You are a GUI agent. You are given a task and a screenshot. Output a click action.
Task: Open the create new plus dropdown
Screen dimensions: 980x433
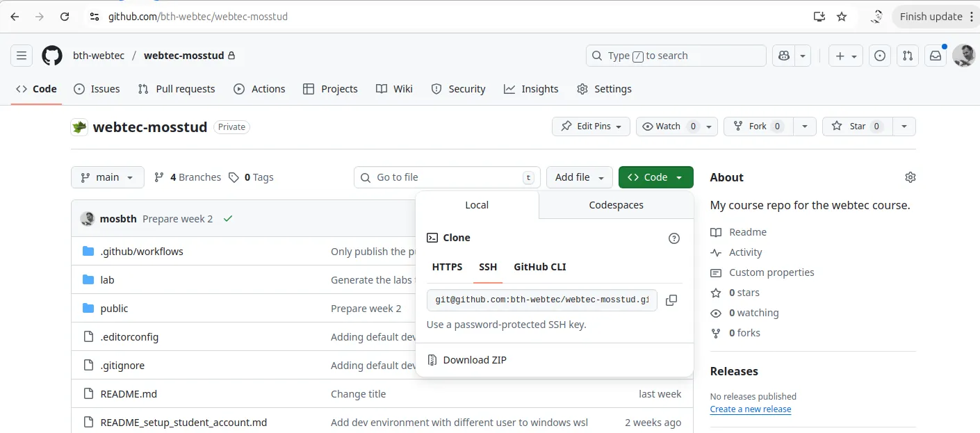click(x=846, y=56)
